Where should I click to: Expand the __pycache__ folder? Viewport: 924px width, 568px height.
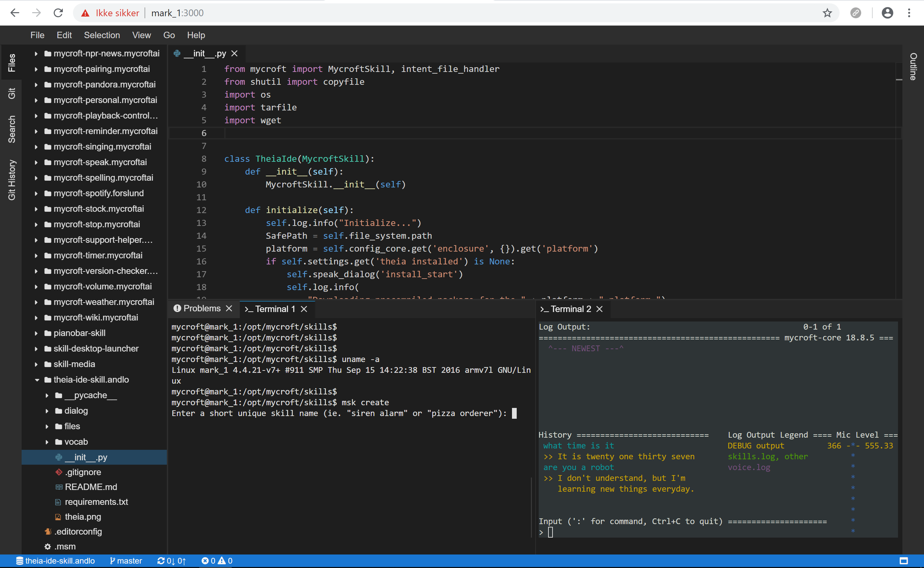pyautogui.click(x=47, y=395)
